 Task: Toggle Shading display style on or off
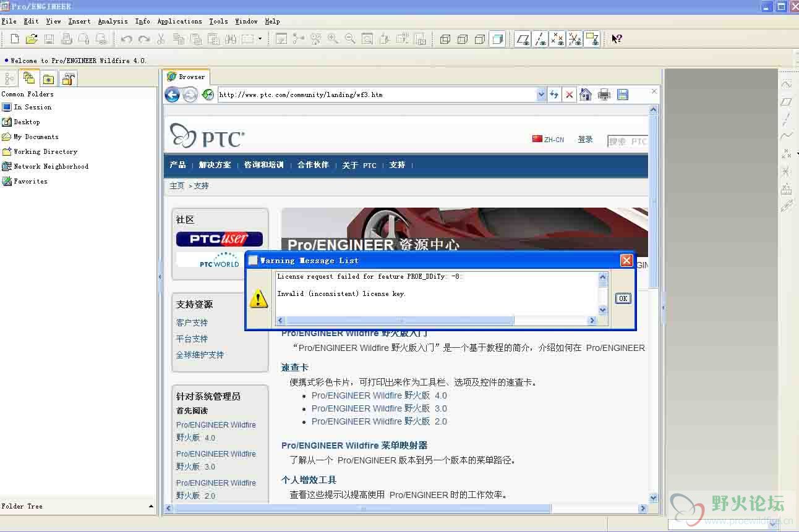click(497, 39)
